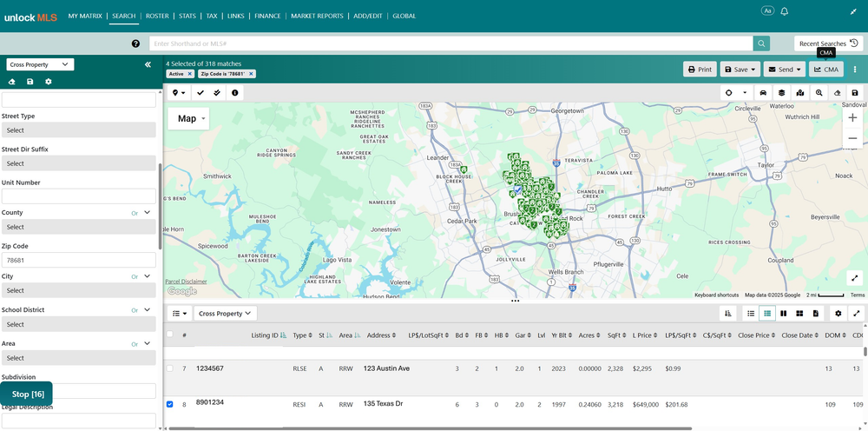Expand the Save button dropdown
868x431 pixels.
[x=740, y=70]
